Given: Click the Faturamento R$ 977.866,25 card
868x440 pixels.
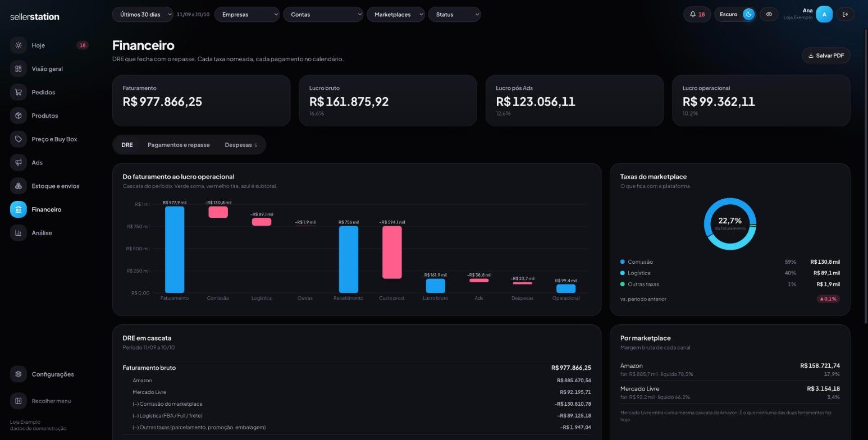Looking at the screenshot, I should pyautogui.click(x=201, y=100).
